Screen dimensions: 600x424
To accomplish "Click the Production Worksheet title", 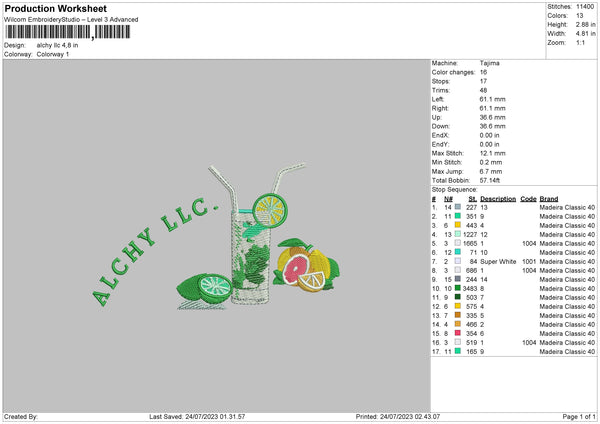I will (x=55, y=9).
